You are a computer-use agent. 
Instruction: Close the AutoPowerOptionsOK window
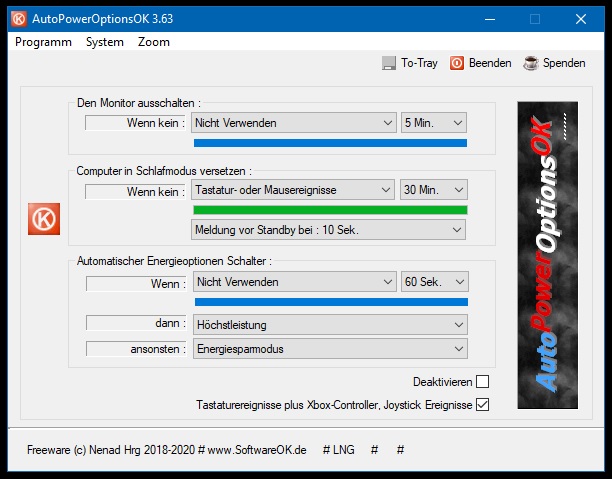pyautogui.click(x=581, y=19)
